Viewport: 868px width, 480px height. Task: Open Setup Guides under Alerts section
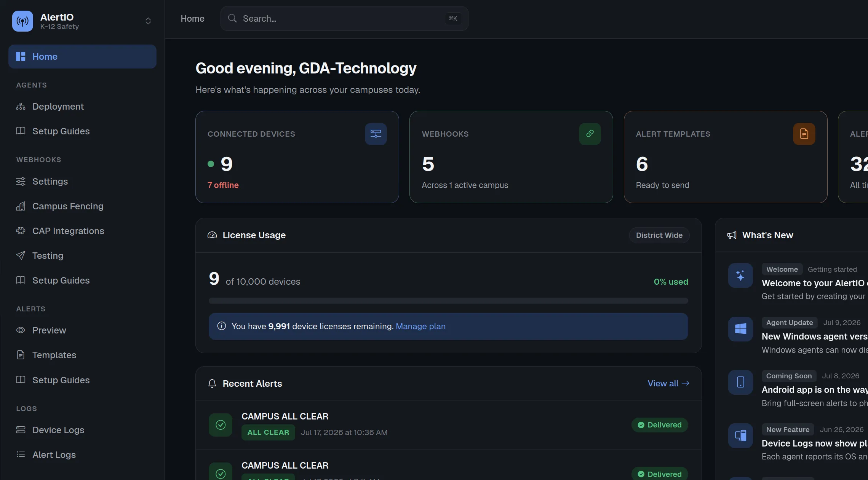[x=82, y=380]
